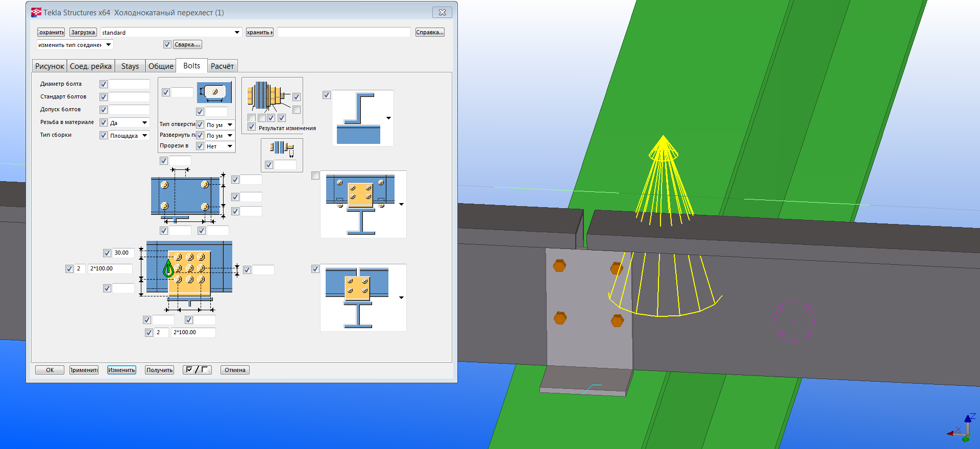Toggle the checkbox beside the 30.00 field
Image resolution: width=980 pixels, height=449 pixels.
coord(107,253)
